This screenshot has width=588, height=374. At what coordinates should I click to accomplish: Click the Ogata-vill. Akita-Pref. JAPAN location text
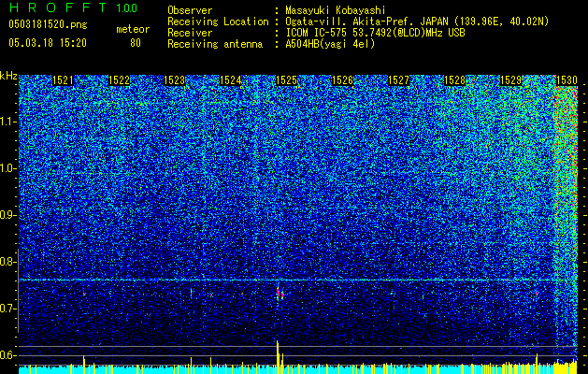pyautogui.click(x=417, y=22)
